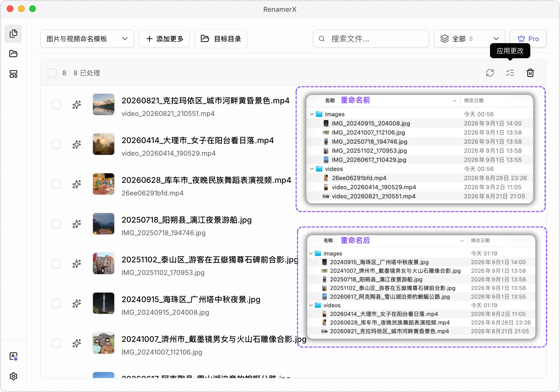Click AI sparkle for 阳朔县 image row
The width and height of the screenshot is (560, 392).
77,224
